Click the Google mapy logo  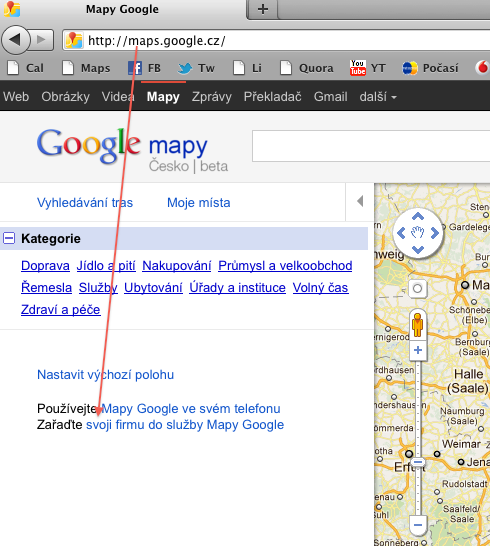pos(132,150)
